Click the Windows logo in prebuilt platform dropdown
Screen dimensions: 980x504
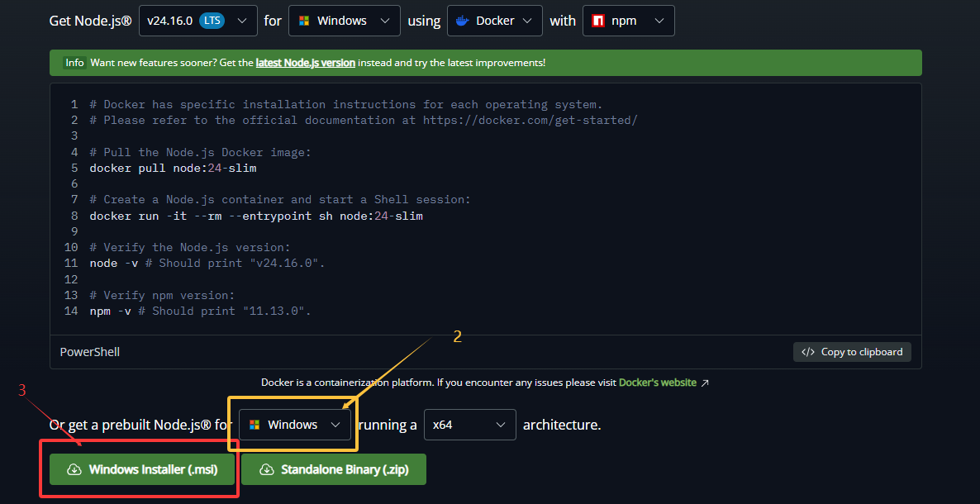(255, 426)
